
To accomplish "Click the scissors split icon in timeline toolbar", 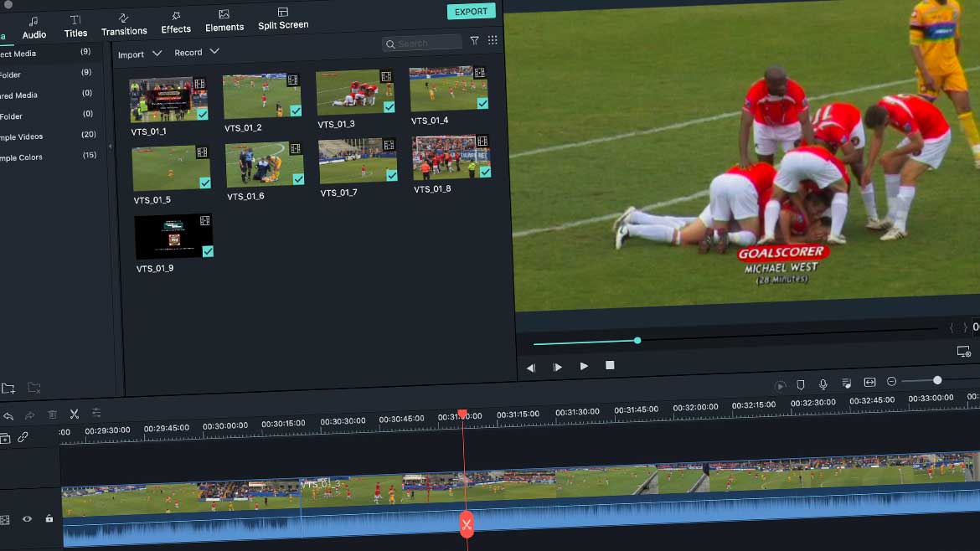I will point(74,414).
